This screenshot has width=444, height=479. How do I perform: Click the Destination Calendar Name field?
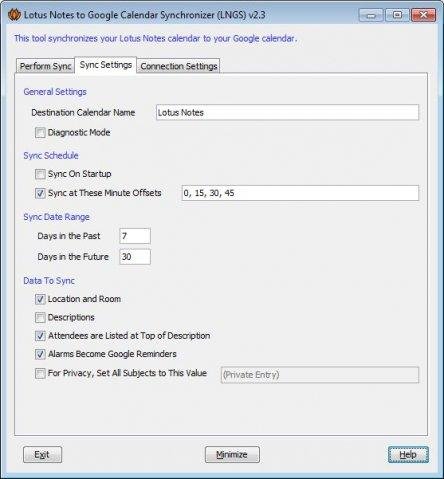point(287,112)
